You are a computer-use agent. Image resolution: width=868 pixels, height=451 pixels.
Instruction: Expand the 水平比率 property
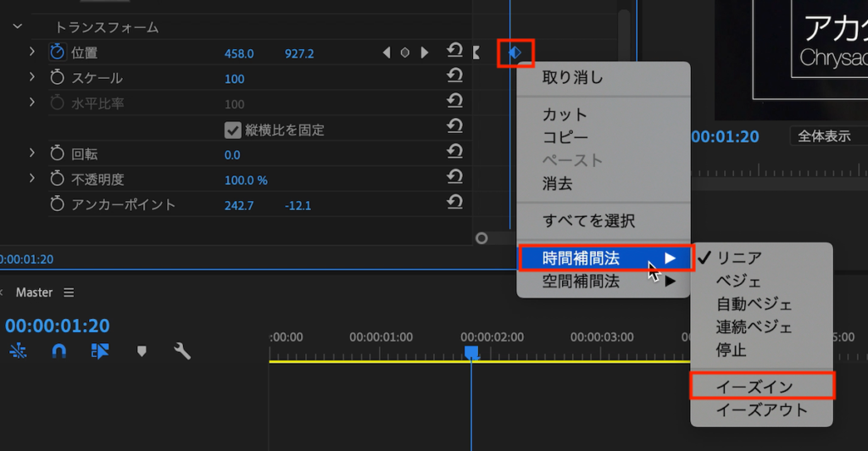(x=32, y=103)
